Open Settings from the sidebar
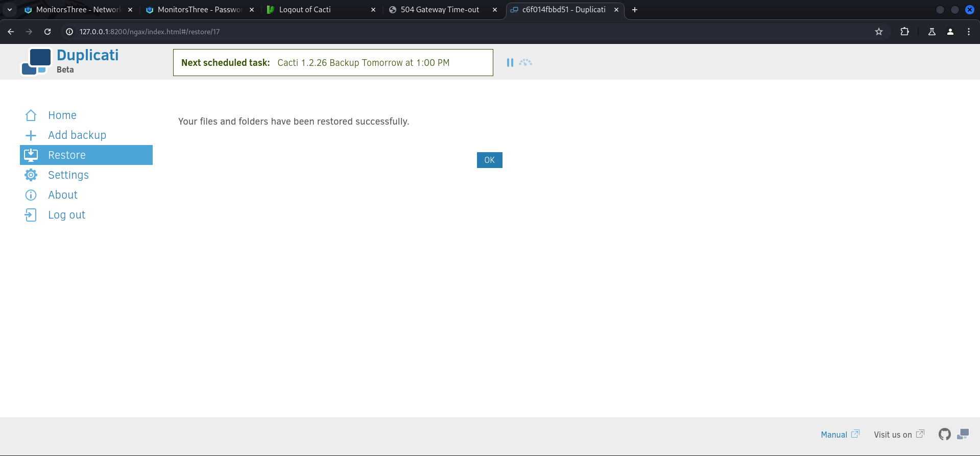The image size is (980, 456). (x=68, y=175)
